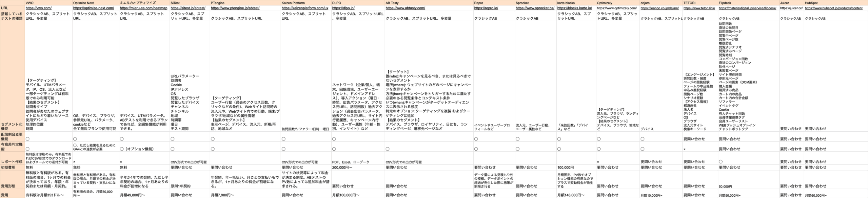The image size is (868, 198).
Task: Select the TETORI header cell
Action: [701, 3]
